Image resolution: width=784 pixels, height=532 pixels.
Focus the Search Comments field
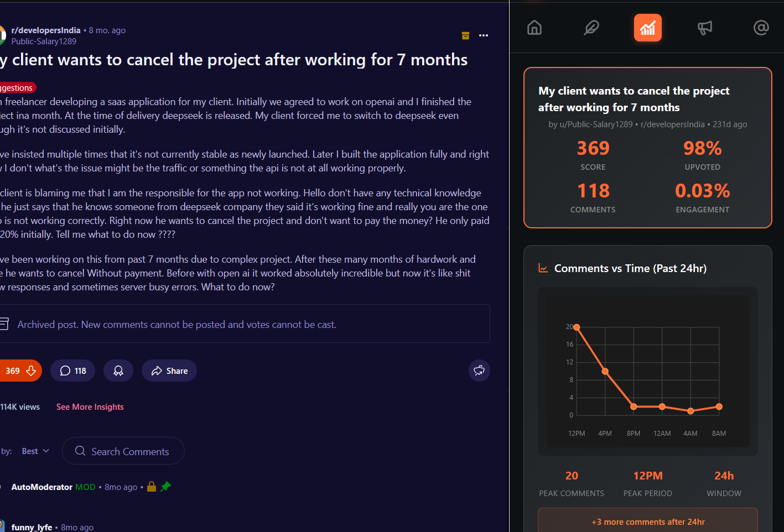pos(123,451)
